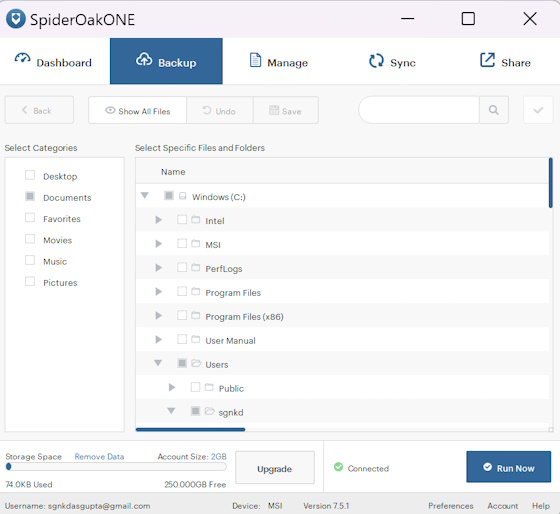Go to the Sync tab
This screenshot has width=560, height=514.
392,61
